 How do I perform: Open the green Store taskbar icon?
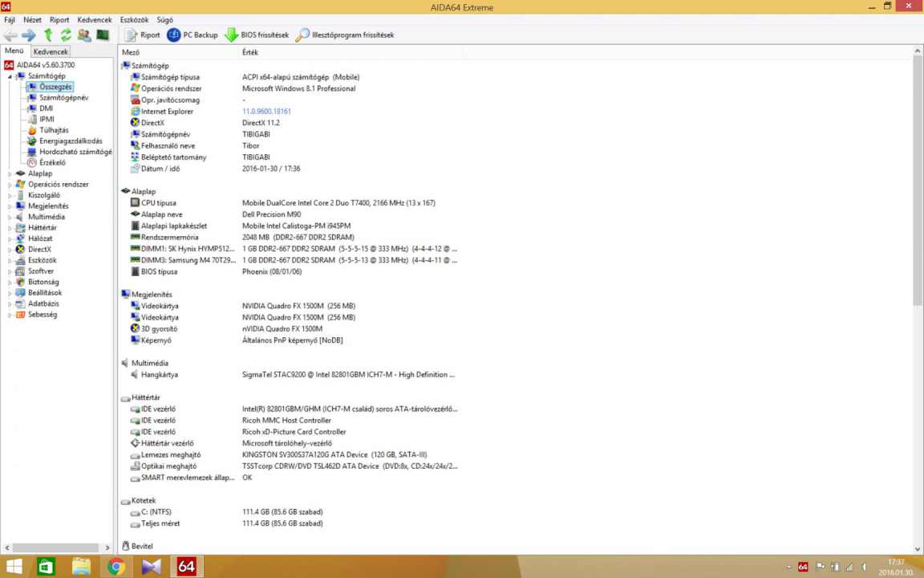point(47,568)
